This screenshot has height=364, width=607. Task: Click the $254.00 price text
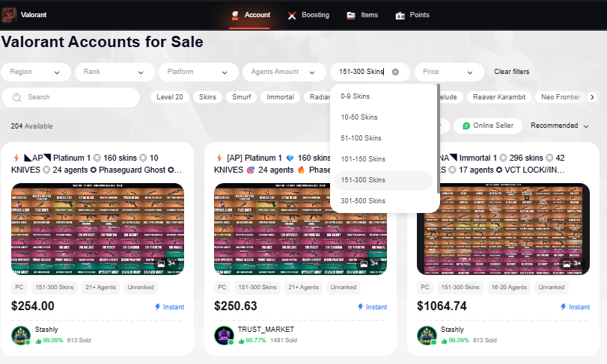(33, 306)
